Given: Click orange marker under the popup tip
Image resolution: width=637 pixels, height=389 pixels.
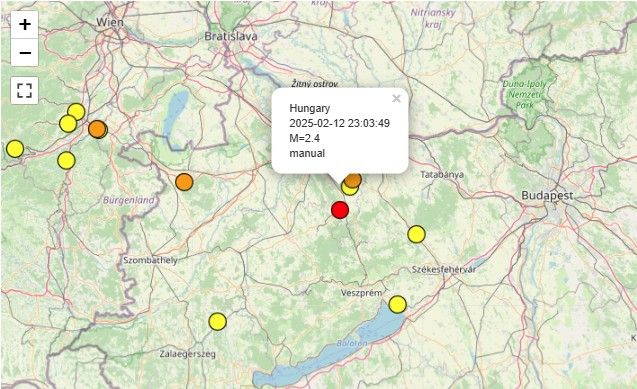Looking at the screenshot, I should point(353,179).
